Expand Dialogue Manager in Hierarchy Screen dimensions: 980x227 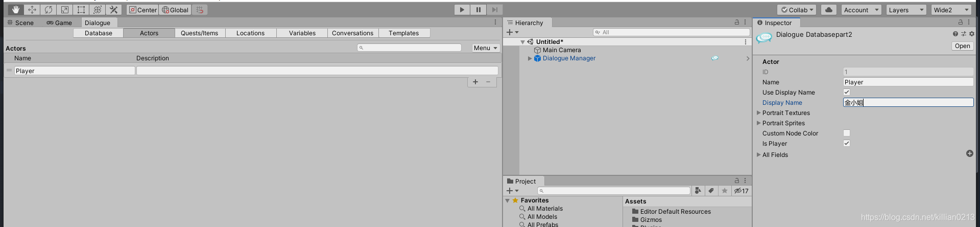530,58
